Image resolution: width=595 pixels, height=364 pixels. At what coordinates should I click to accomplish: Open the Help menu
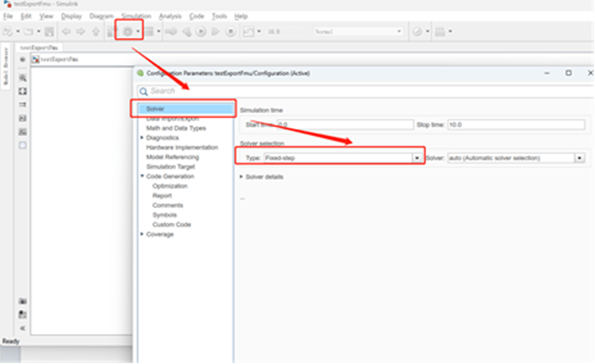[x=241, y=16]
